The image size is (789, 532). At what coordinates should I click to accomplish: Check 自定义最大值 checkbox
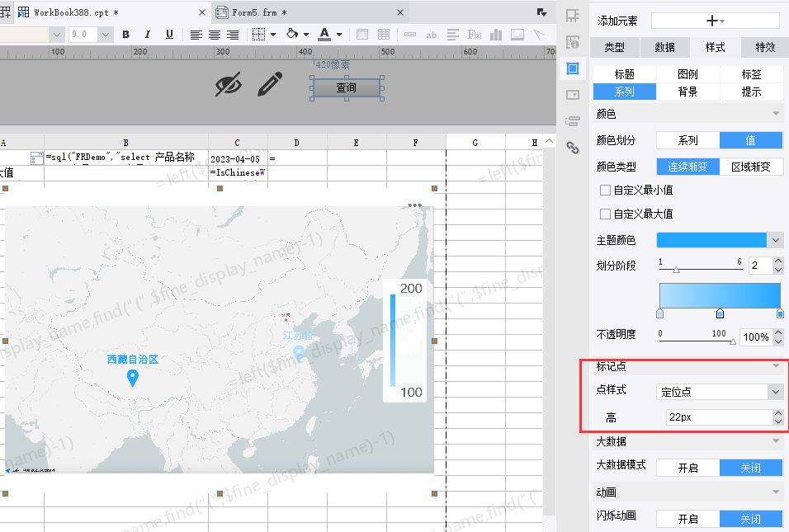pyautogui.click(x=605, y=214)
